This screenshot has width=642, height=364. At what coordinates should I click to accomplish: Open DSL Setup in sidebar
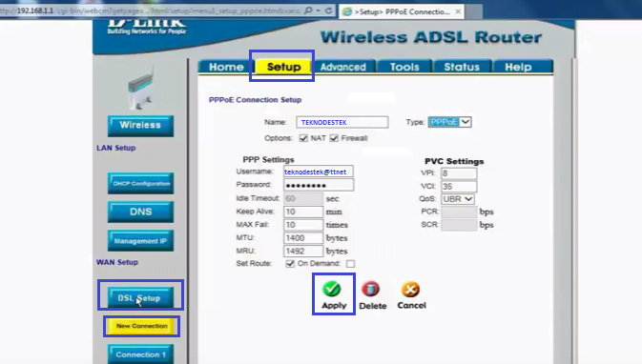[x=140, y=297]
